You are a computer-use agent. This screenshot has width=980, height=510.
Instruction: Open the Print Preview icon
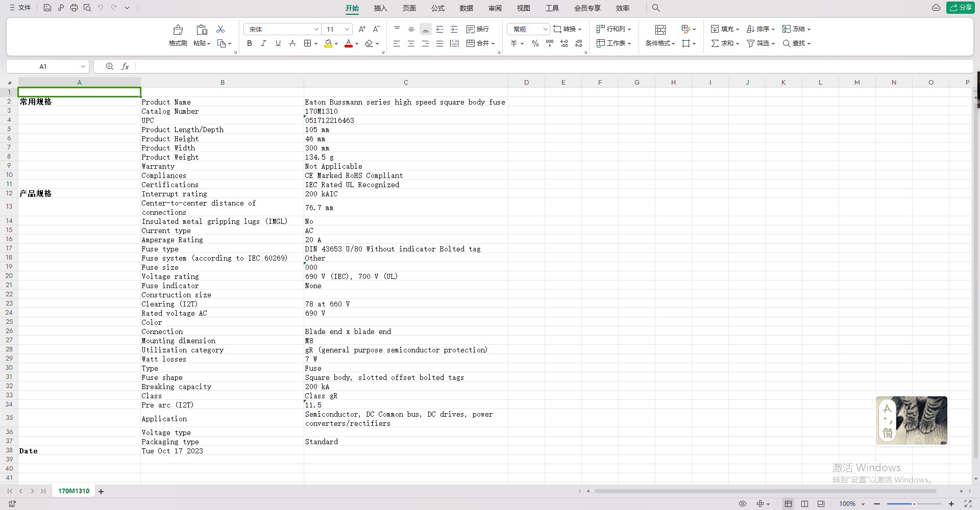87,8
